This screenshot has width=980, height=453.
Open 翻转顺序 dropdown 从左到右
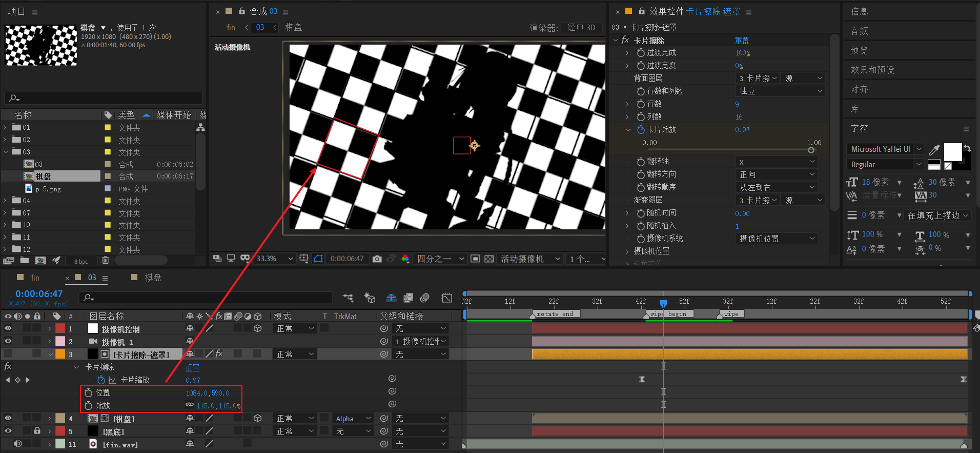coord(776,187)
